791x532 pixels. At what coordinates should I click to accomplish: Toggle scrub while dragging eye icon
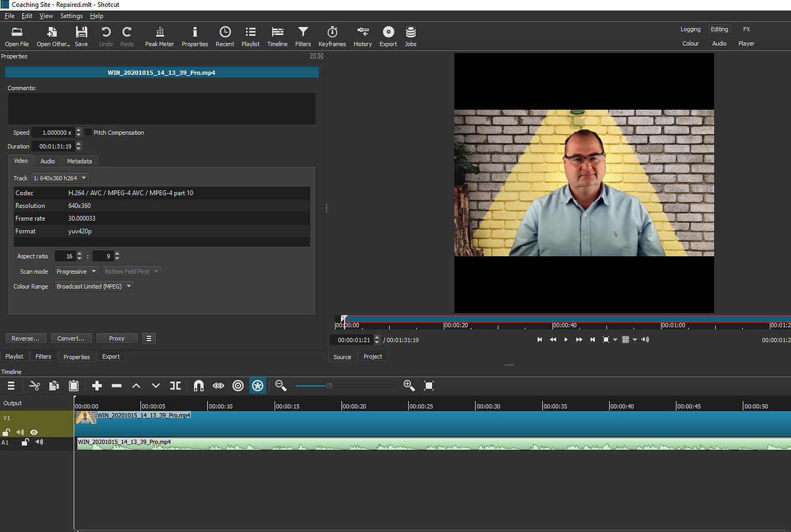point(218,386)
